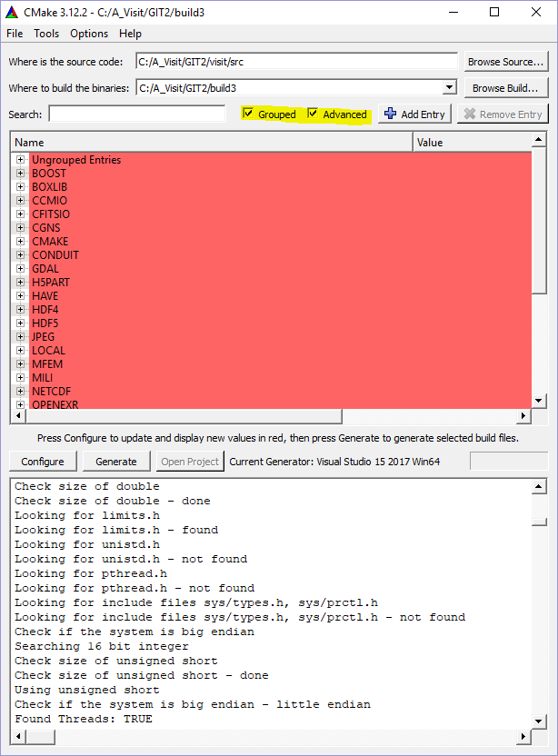Screen dimensions: 558x756
Task: Open the Tools menu
Action: [46, 34]
